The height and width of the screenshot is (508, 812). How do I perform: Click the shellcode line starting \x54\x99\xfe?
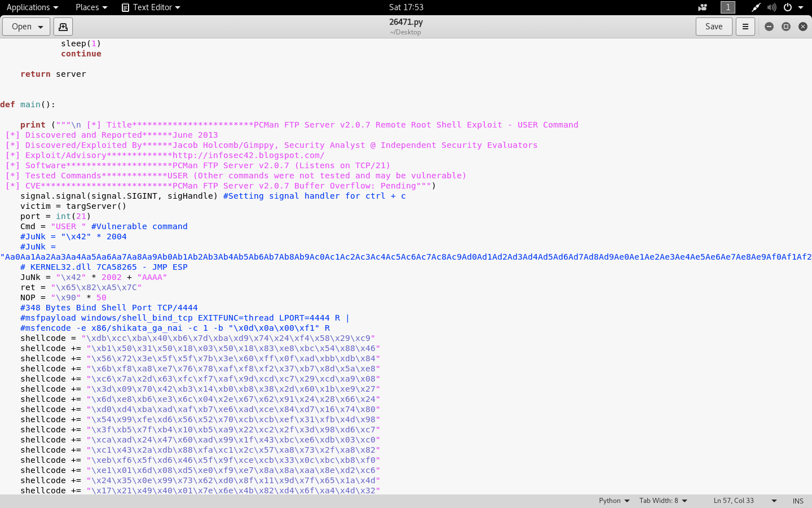tap(200, 419)
